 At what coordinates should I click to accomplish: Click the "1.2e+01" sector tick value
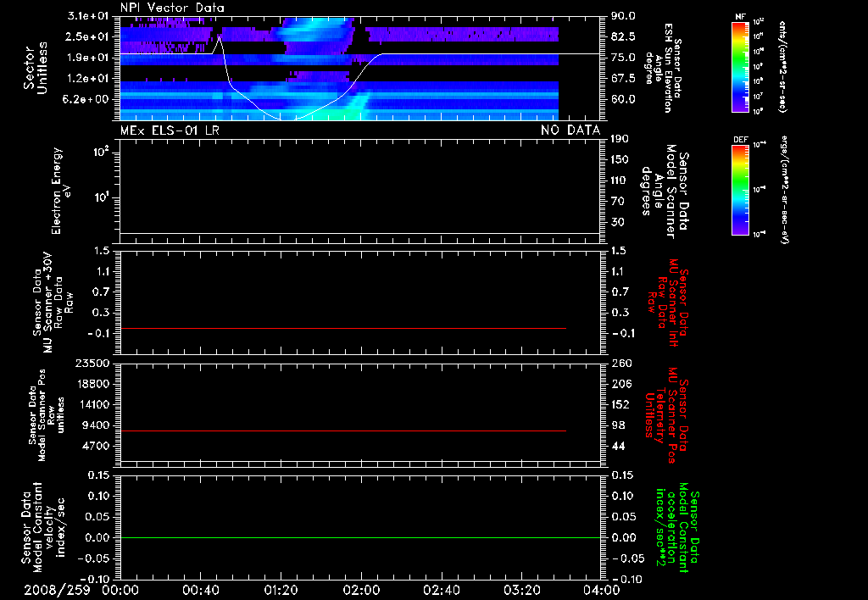[x=88, y=79]
